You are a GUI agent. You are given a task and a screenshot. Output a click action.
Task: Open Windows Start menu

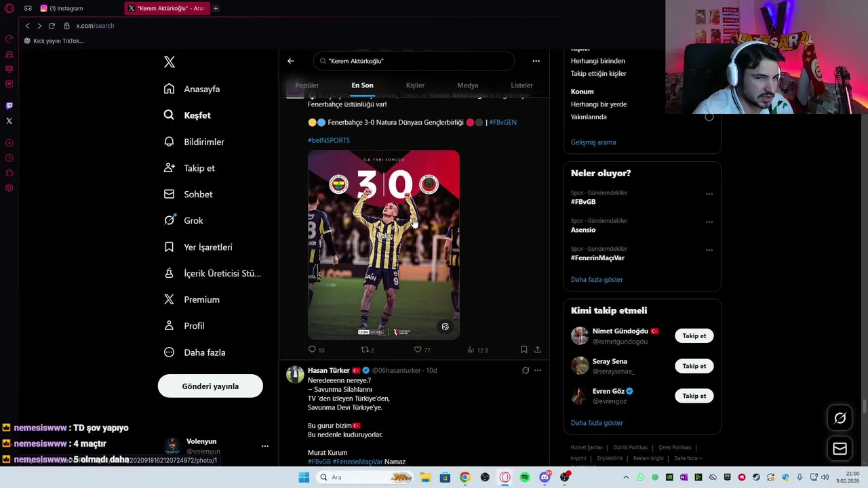304,477
